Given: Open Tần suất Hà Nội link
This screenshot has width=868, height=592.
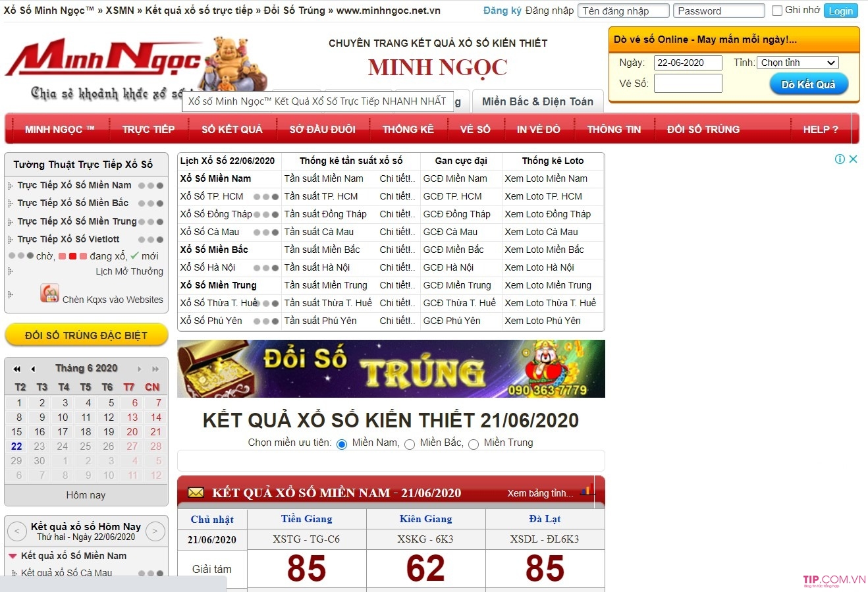Looking at the screenshot, I should (x=317, y=267).
